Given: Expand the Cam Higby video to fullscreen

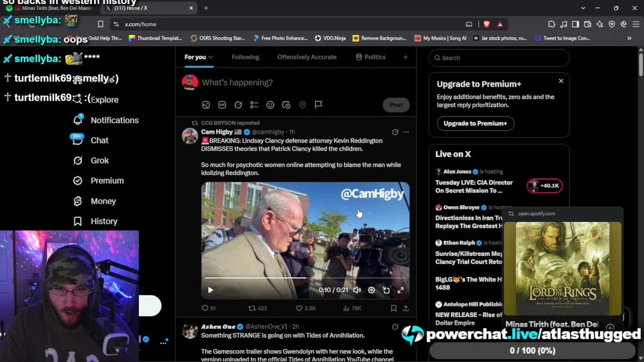Looking at the screenshot, I should tap(400, 290).
